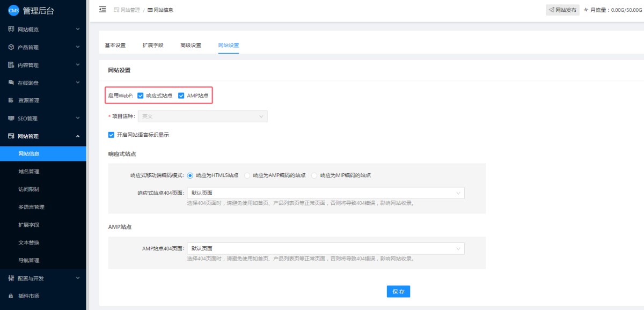Click the 保存 button
This screenshot has height=310, width=644.
click(398, 291)
